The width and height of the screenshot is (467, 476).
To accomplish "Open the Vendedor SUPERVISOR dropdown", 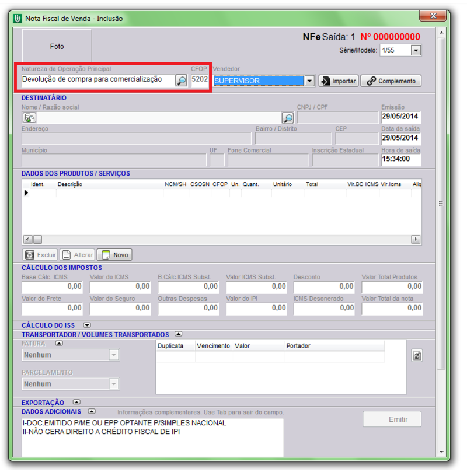I will [310, 81].
